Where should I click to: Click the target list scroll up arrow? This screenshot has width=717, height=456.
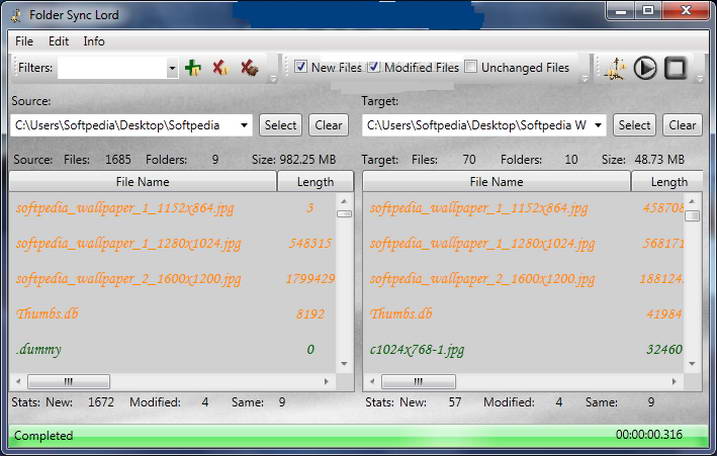(692, 201)
